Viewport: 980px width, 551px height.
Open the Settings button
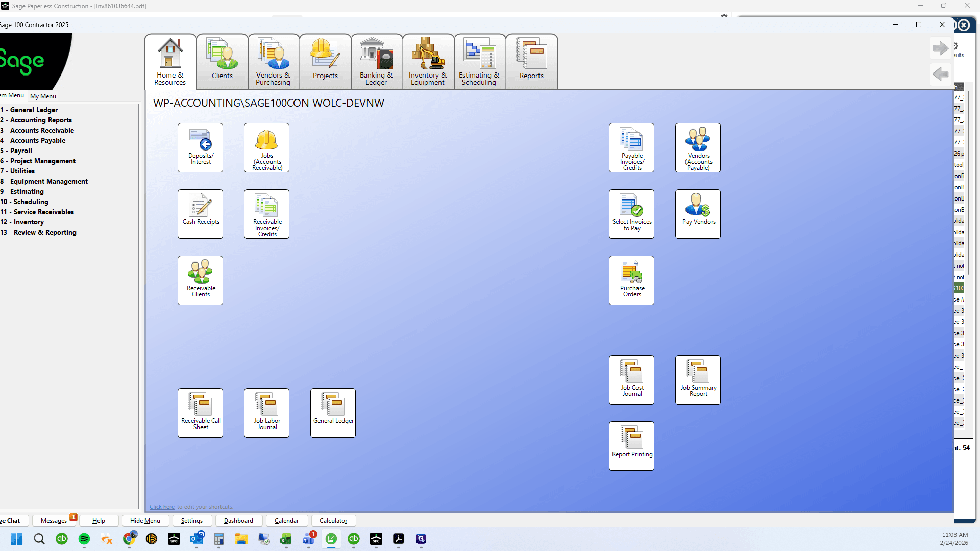point(192,520)
